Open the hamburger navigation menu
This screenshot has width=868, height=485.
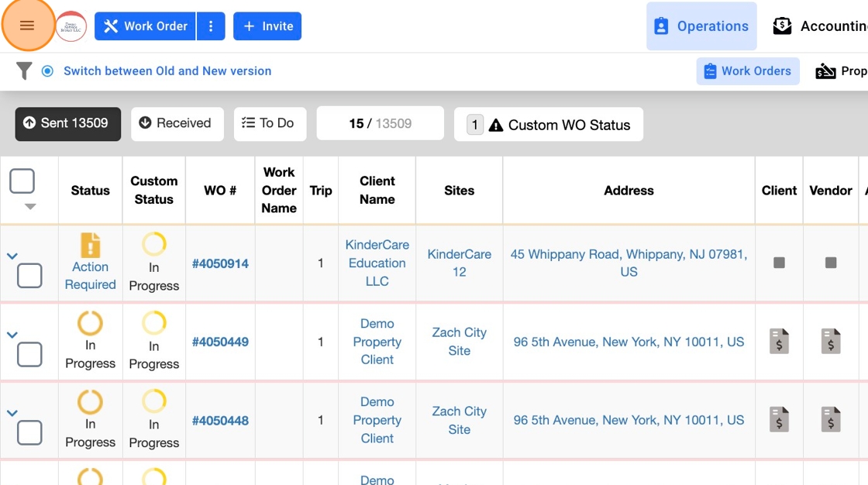tap(27, 26)
